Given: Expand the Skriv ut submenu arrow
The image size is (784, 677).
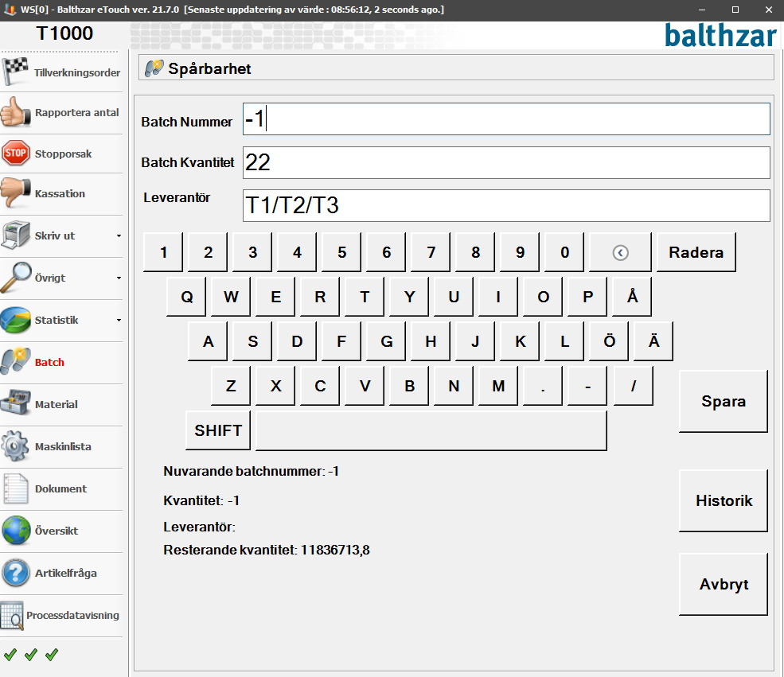Looking at the screenshot, I should click(119, 235).
